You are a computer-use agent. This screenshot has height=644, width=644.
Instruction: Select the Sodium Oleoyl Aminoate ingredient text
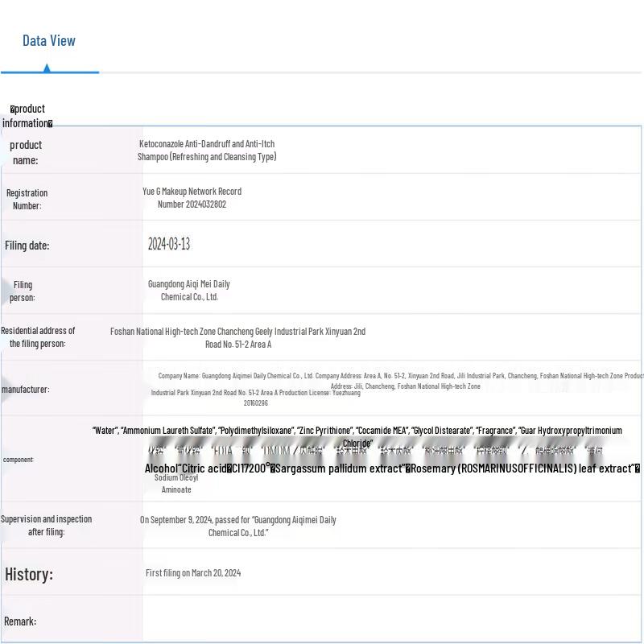click(x=176, y=483)
